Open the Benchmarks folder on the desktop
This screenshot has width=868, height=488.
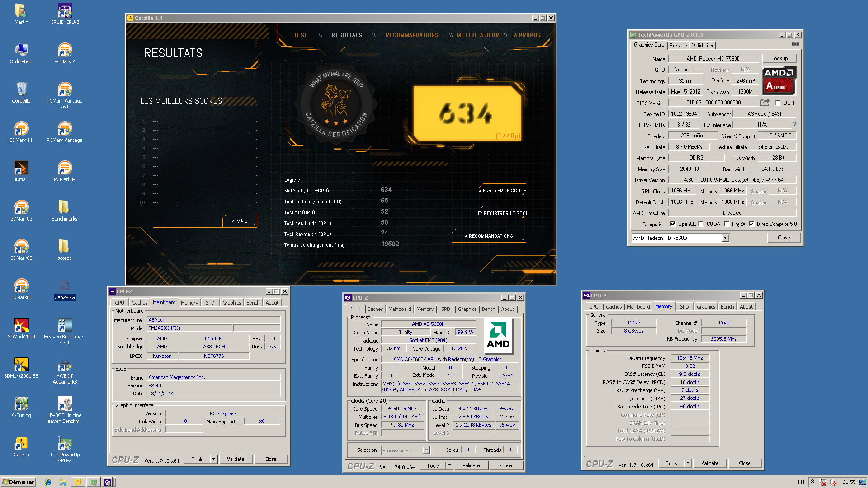65,211
